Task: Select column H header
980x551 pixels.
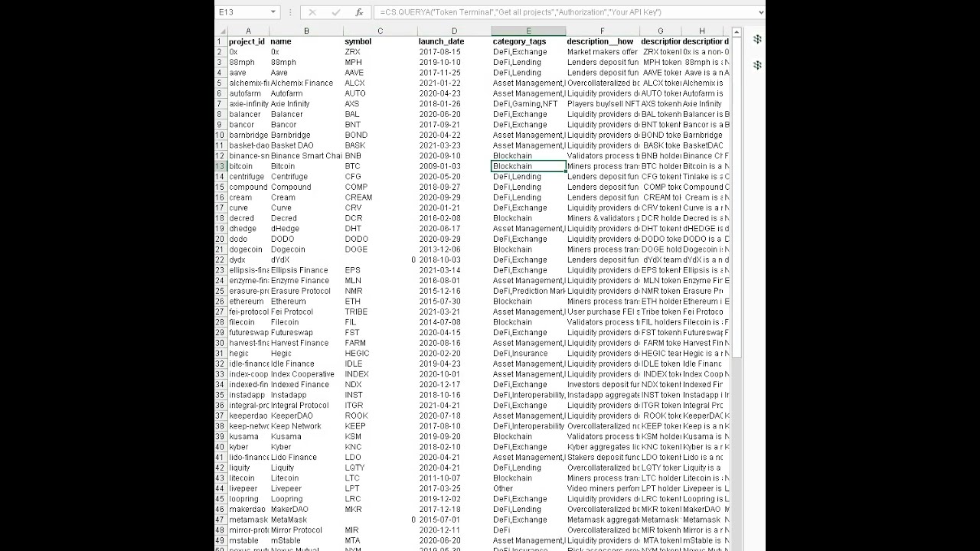Action: click(x=702, y=31)
